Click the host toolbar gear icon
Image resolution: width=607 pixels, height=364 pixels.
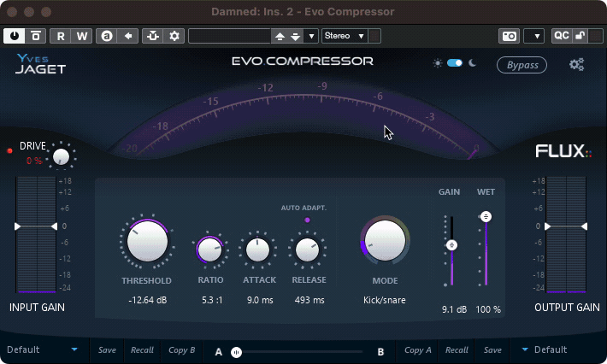tap(174, 36)
